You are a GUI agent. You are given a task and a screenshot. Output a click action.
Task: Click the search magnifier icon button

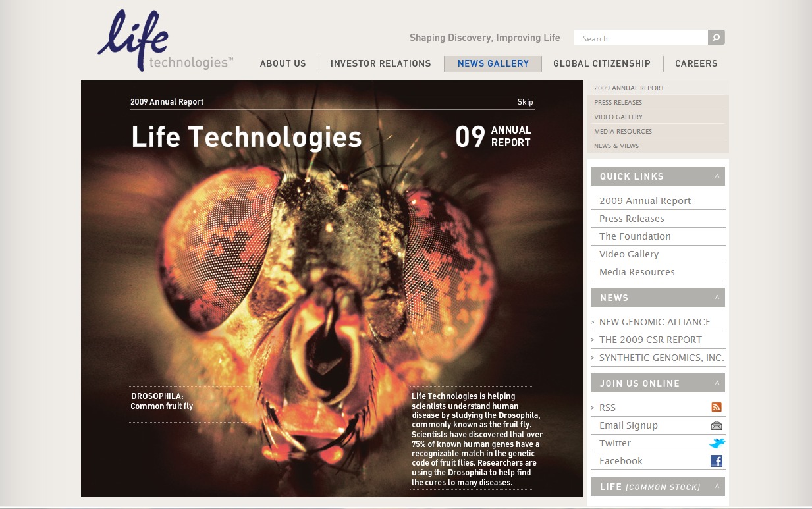716,38
